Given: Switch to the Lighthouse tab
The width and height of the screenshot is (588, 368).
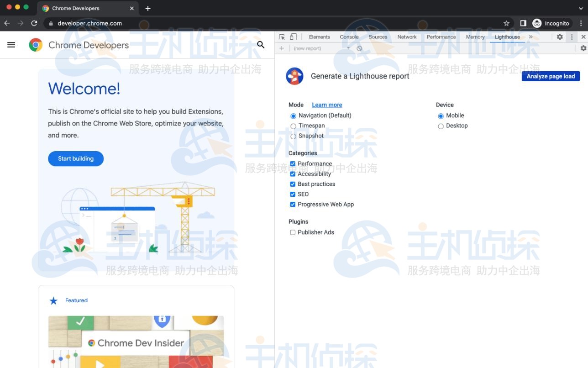Looking at the screenshot, I should point(507,37).
